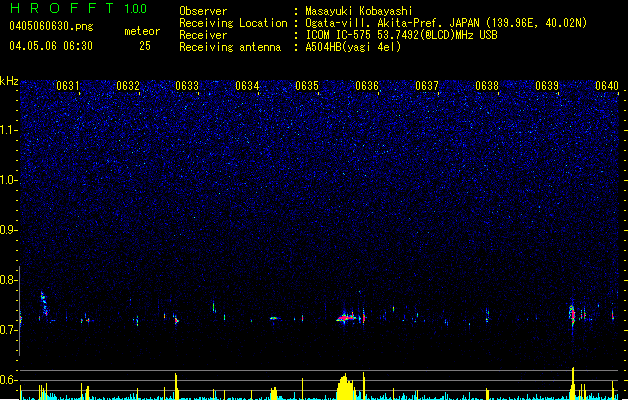Click the bright echo after 0639
629x400 pixels.
click(572, 314)
